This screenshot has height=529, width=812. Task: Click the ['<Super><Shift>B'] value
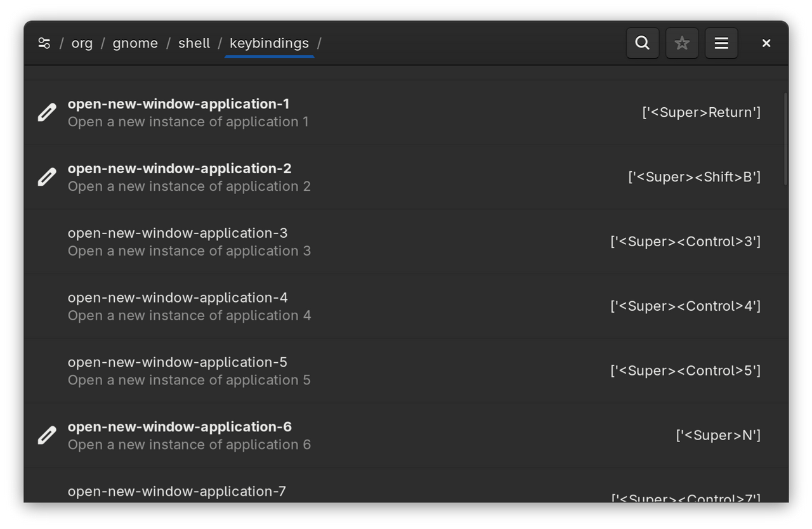694,178
